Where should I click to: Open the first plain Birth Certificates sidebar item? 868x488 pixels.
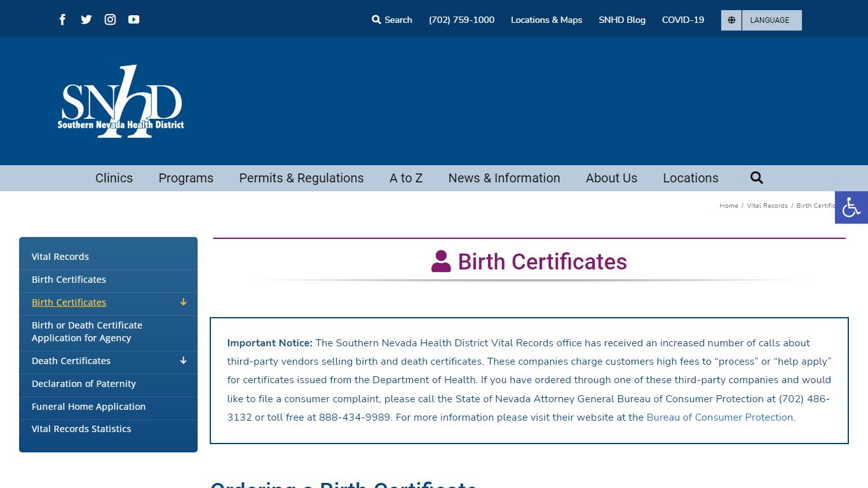click(108, 280)
